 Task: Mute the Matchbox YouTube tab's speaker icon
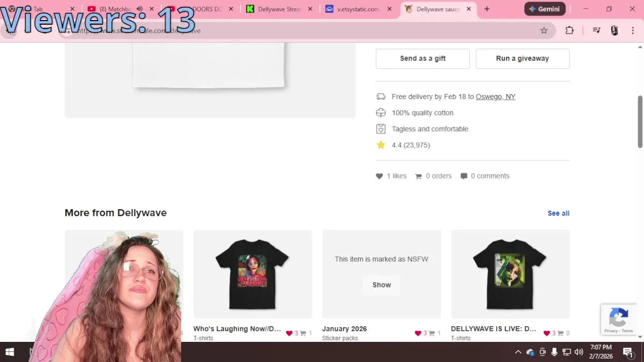click(x=139, y=9)
